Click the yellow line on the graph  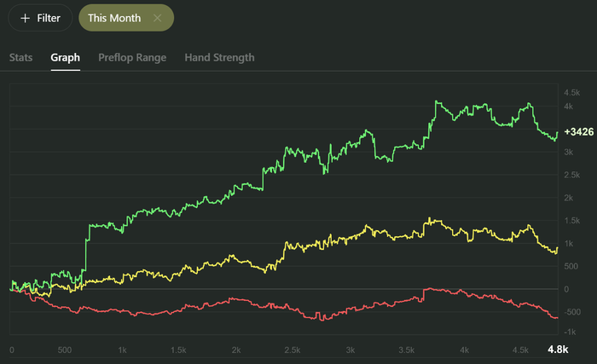256,262
